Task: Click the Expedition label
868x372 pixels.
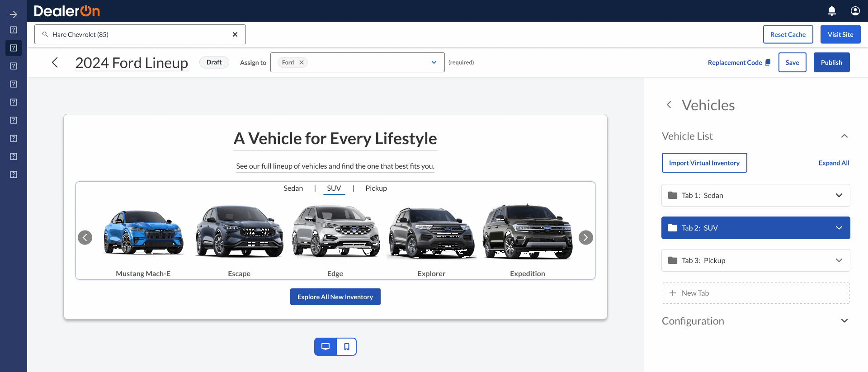Action: [528, 273]
